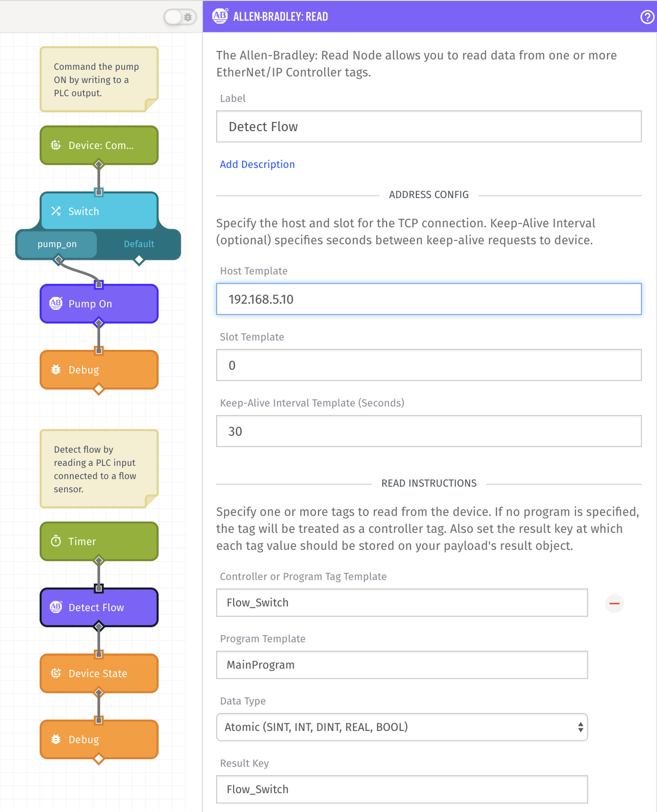Click into the Slot Template field

pos(429,365)
